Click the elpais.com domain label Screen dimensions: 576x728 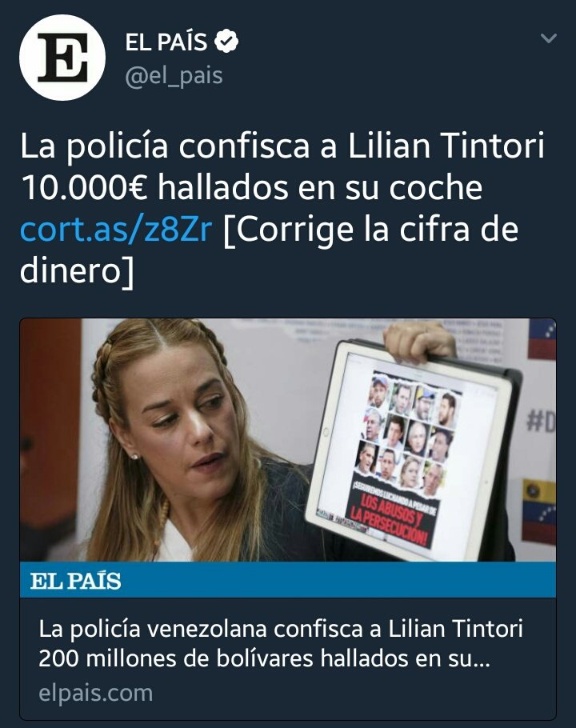click(96, 693)
